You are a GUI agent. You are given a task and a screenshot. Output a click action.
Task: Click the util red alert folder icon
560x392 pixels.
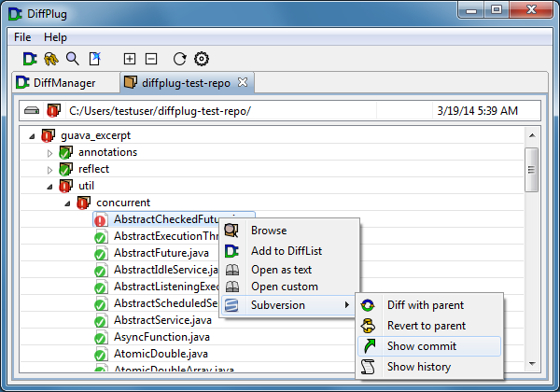[x=65, y=186]
